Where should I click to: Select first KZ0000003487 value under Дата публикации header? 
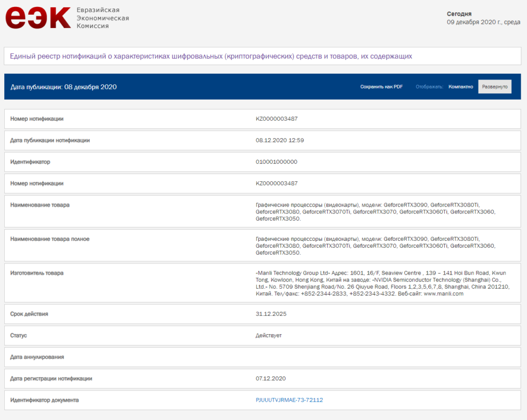[276, 119]
